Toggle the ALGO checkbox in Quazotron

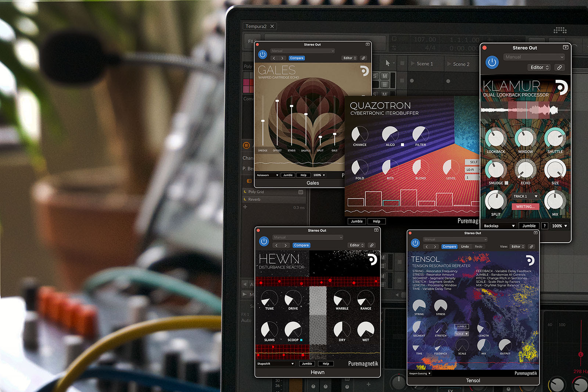(402, 145)
